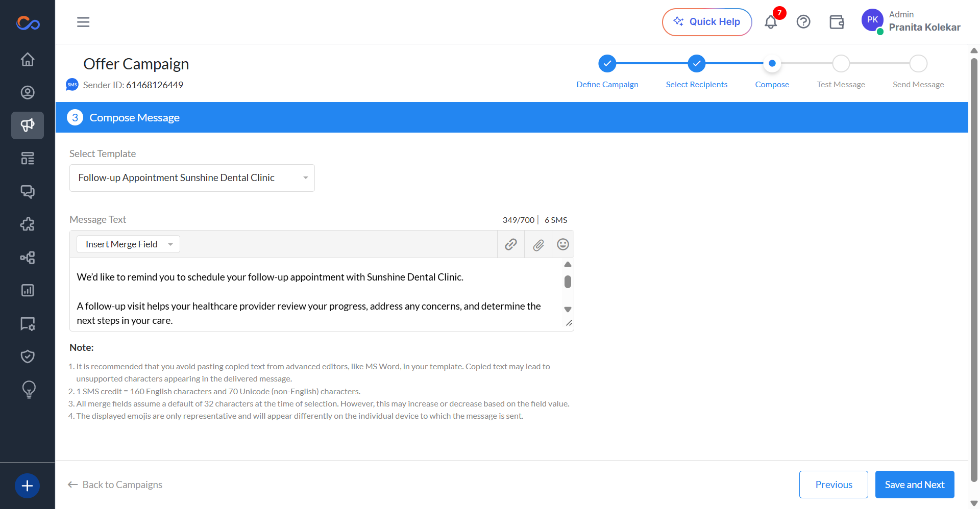Click the '349/700' character count
The image size is (980, 509).
(x=519, y=220)
